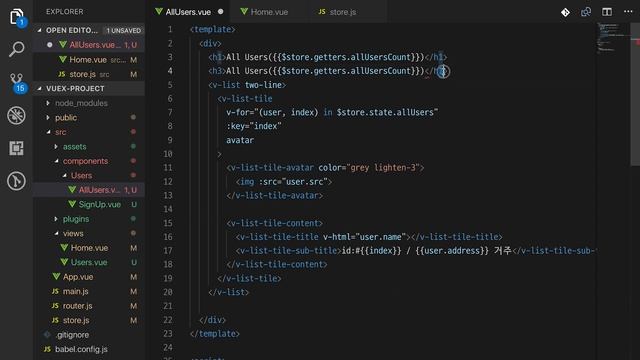This screenshot has width=640, height=360.
Task: Click the GitLens icon in activity bar
Action: tap(16, 181)
